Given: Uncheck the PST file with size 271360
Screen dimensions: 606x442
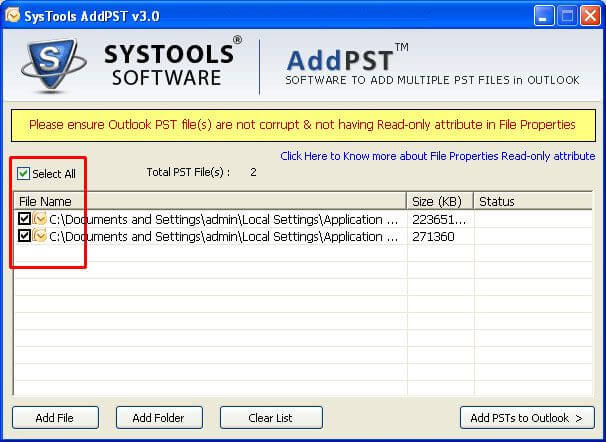Looking at the screenshot, I should tap(24, 236).
